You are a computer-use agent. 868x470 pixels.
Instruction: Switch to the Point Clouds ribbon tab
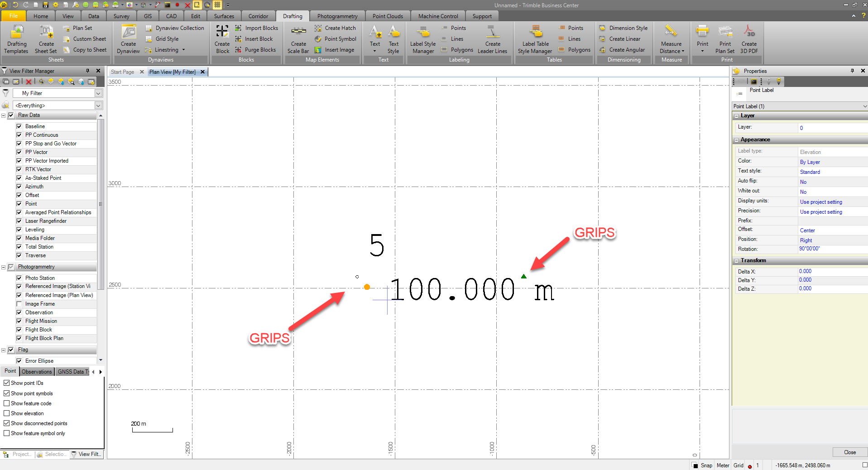point(387,16)
